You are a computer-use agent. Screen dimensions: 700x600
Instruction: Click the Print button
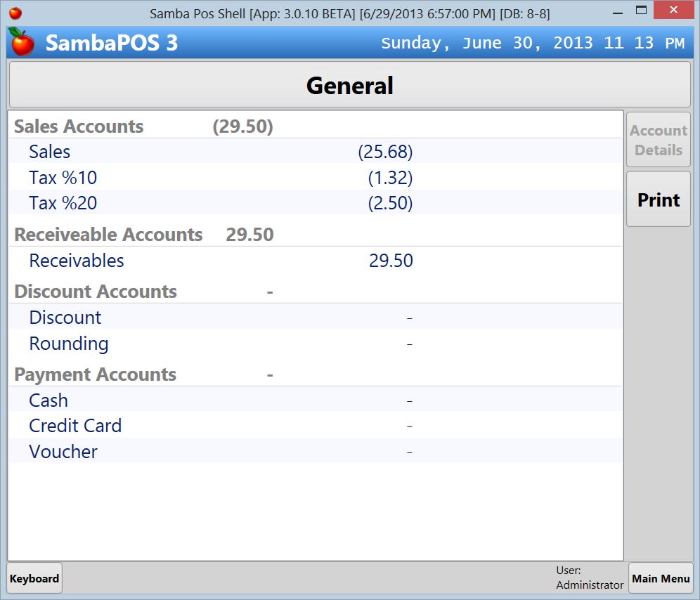[x=658, y=199]
